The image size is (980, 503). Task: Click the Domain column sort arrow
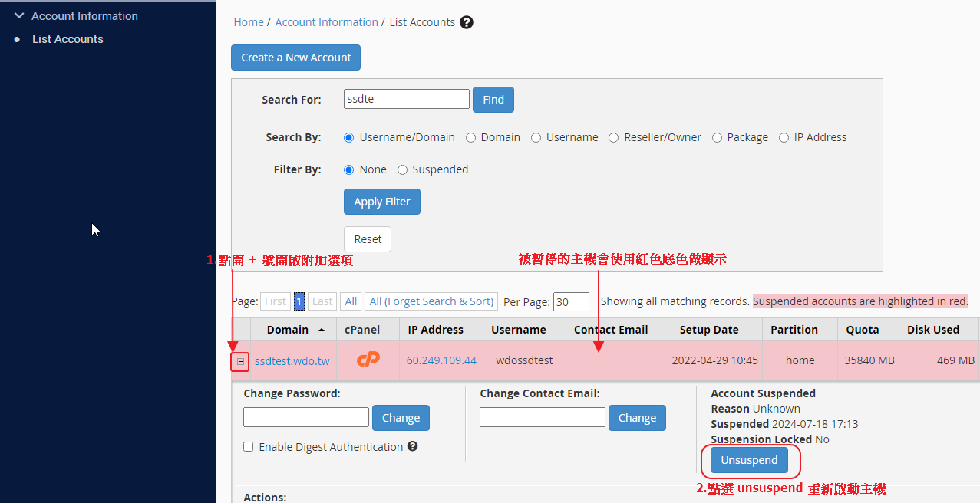point(321,330)
